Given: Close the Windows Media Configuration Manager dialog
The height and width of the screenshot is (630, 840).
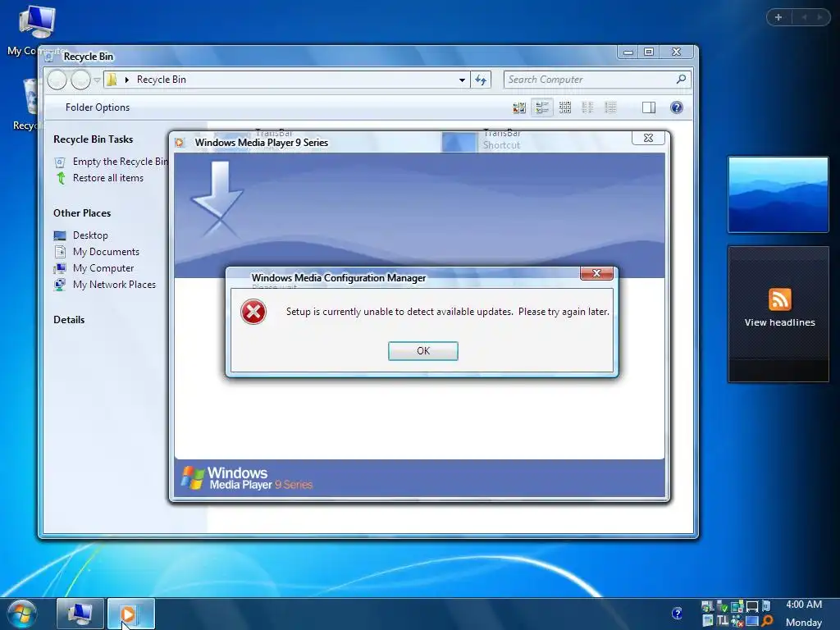Looking at the screenshot, I should (x=596, y=273).
